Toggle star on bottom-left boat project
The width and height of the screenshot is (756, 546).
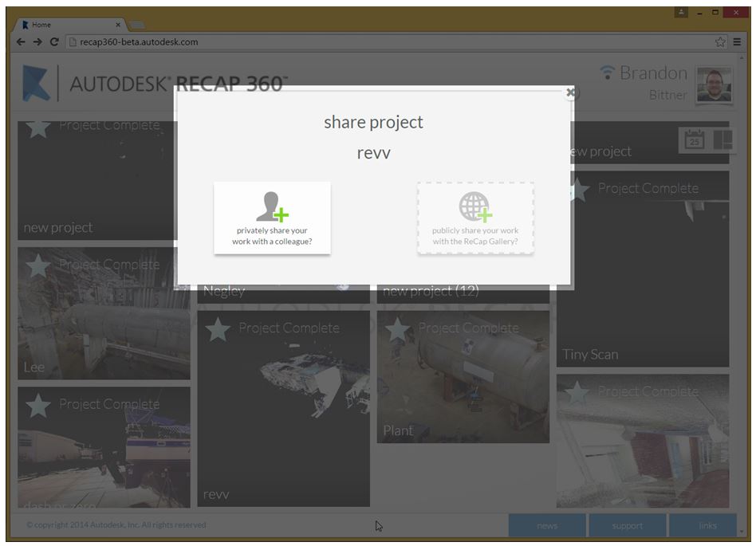[38, 405]
